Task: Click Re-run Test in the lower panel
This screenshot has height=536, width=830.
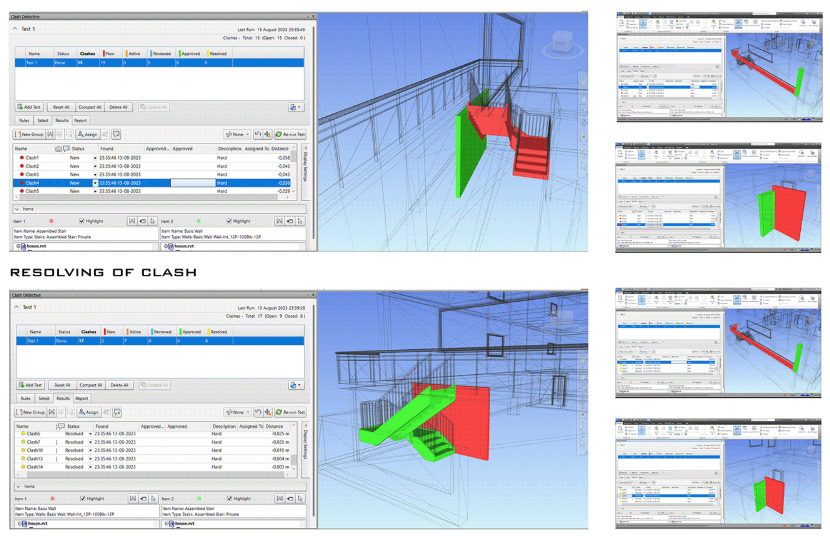Action: click(x=290, y=411)
